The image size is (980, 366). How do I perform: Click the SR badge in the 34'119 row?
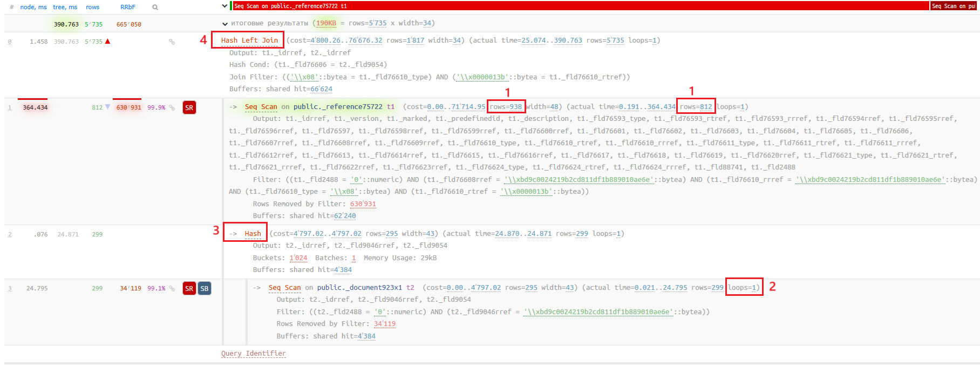point(189,288)
